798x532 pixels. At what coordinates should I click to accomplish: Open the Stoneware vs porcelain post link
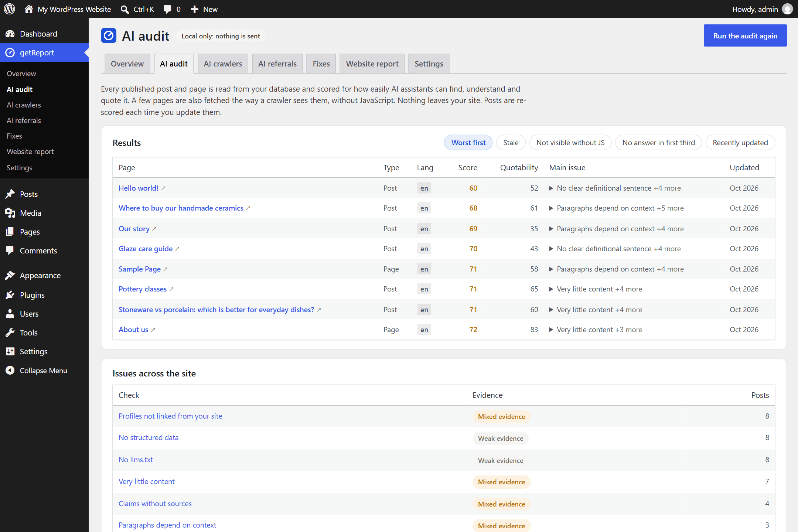(x=216, y=310)
